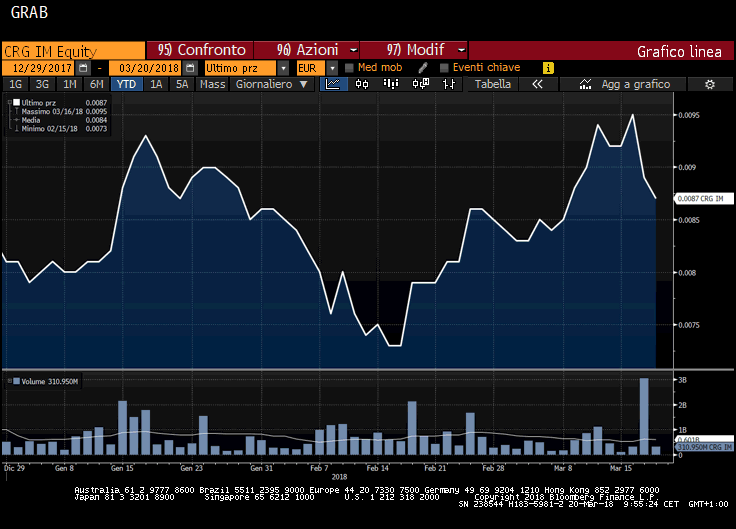Open chart settings gear icon
This screenshot has height=529, width=736.
710,84
